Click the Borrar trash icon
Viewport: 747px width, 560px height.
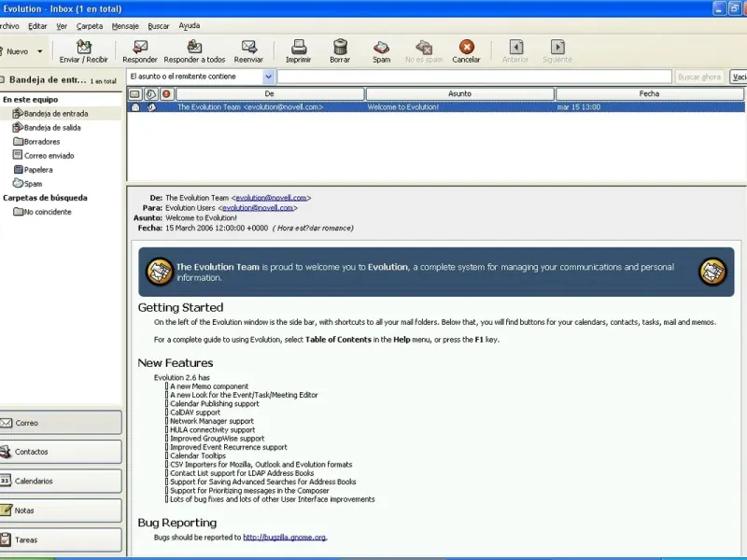[x=340, y=47]
